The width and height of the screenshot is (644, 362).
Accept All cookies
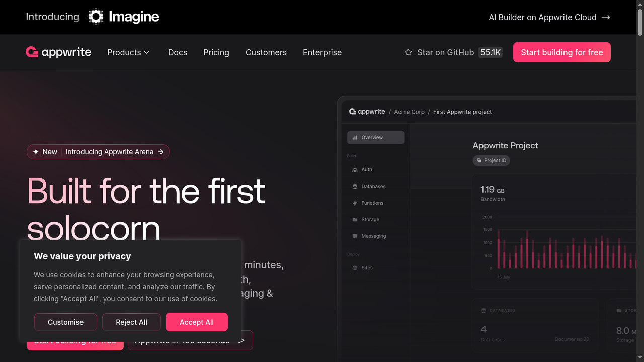click(197, 322)
